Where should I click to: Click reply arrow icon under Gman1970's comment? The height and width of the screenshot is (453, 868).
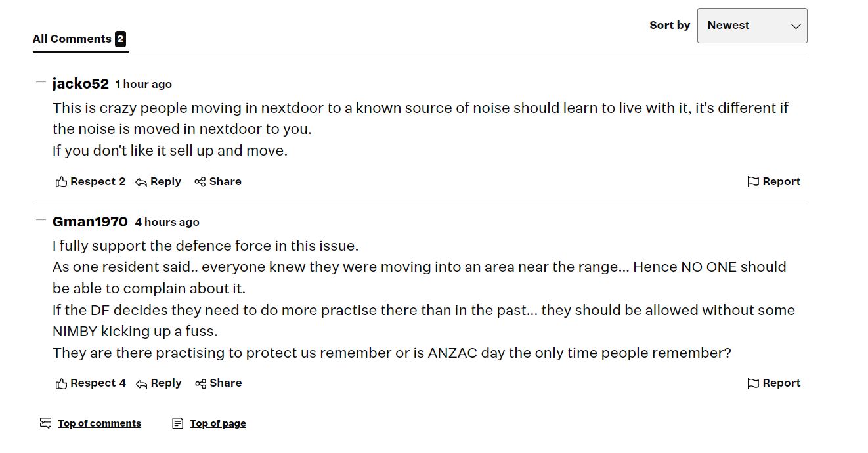pyautogui.click(x=141, y=383)
